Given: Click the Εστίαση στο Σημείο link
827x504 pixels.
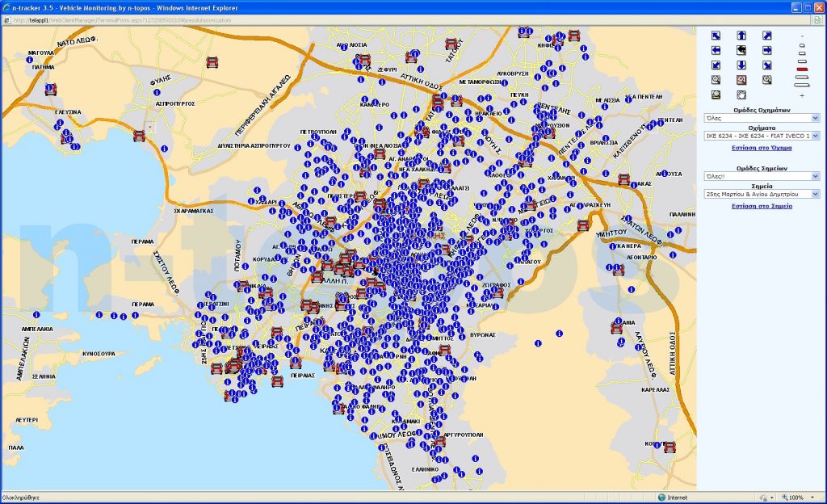Looking at the screenshot, I should [x=762, y=206].
